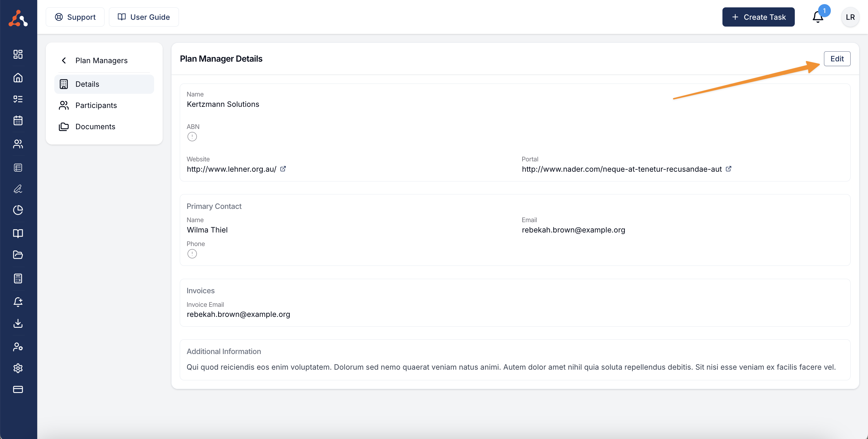This screenshot has width=868, height=439.
Task: Click the signature pen icon in sidebar
Action: 18,189
